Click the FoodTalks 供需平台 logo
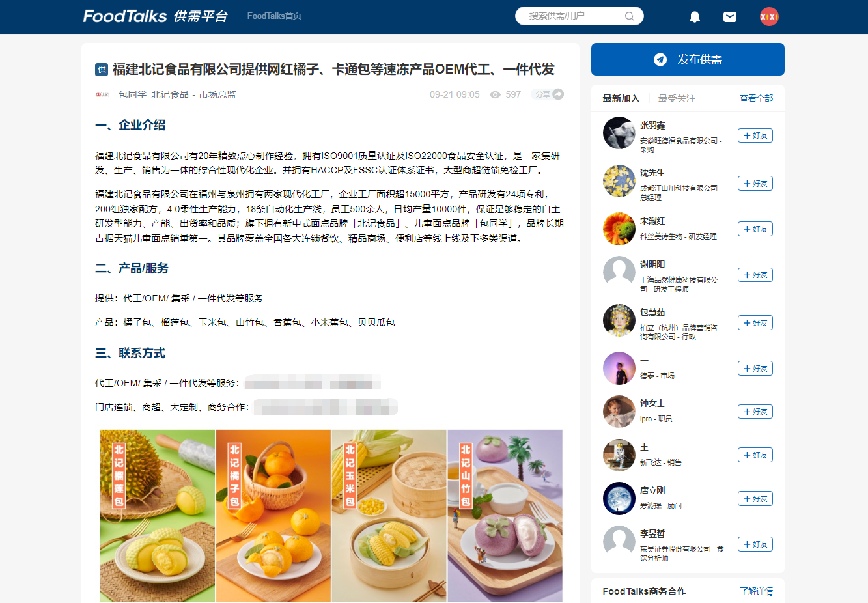Screen dimensions: 868x603 click(x=156, y=16)
